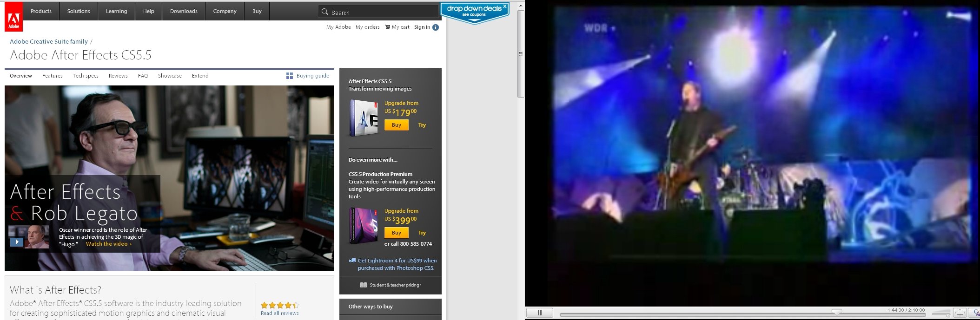Click the scrollbar up arrow on Adobe page

(521, 6)
